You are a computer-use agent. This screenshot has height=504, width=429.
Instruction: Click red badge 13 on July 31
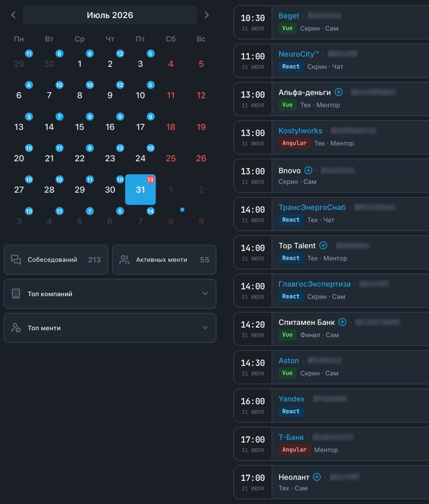coord(150,180)
